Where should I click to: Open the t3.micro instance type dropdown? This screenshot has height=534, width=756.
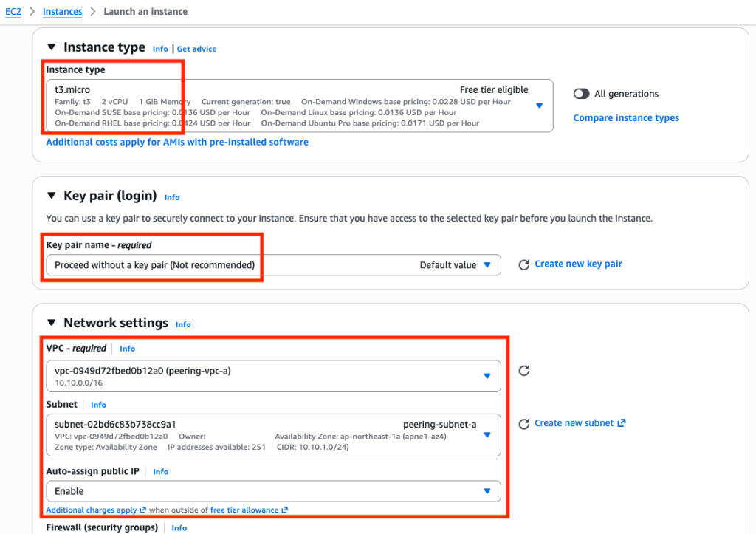[x=300, y=106]
